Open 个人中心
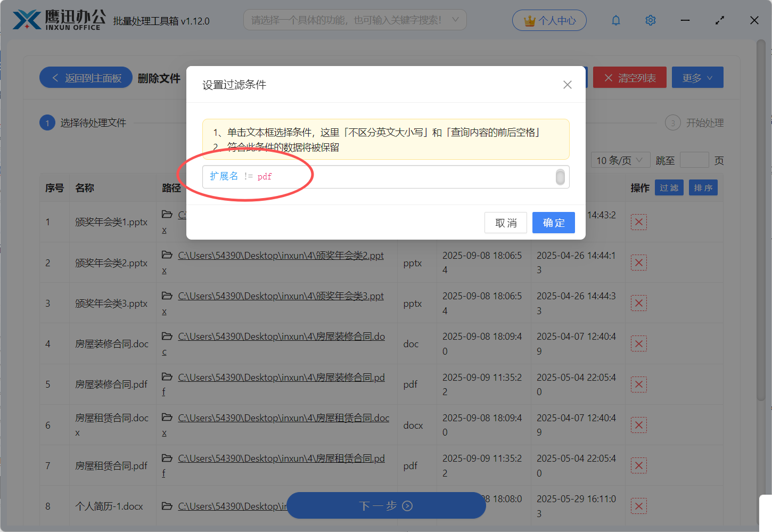The image size is (772, 532). 549,20
